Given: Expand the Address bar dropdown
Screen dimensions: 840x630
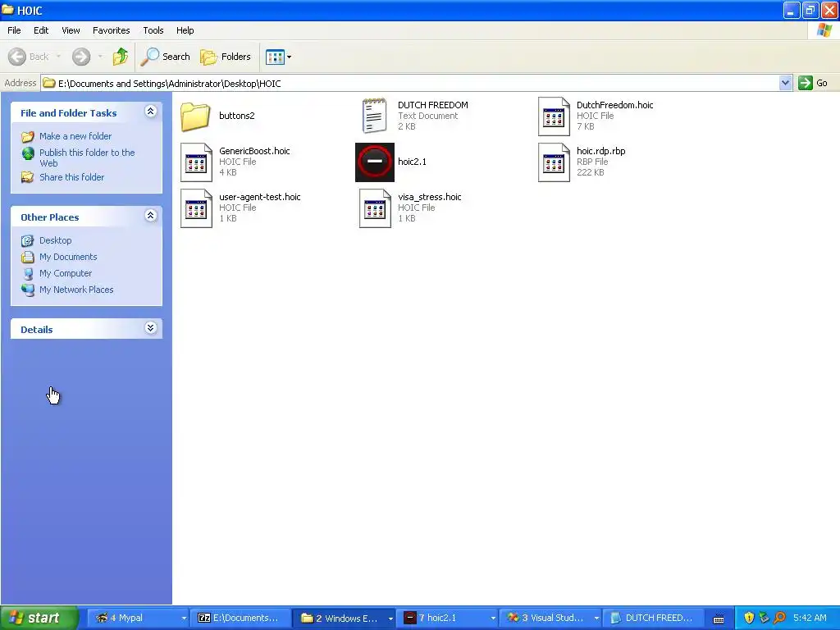Looking at the screenshot, I should tap(785, 83).
